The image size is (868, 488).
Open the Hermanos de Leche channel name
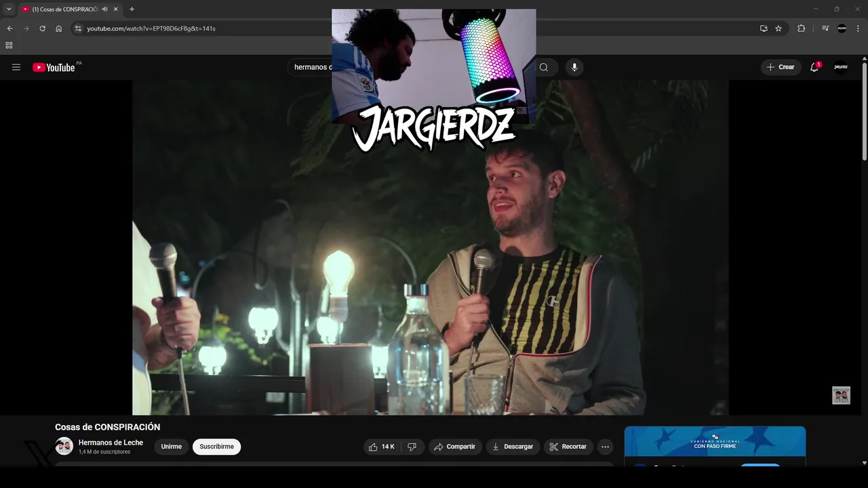[111, 443]
